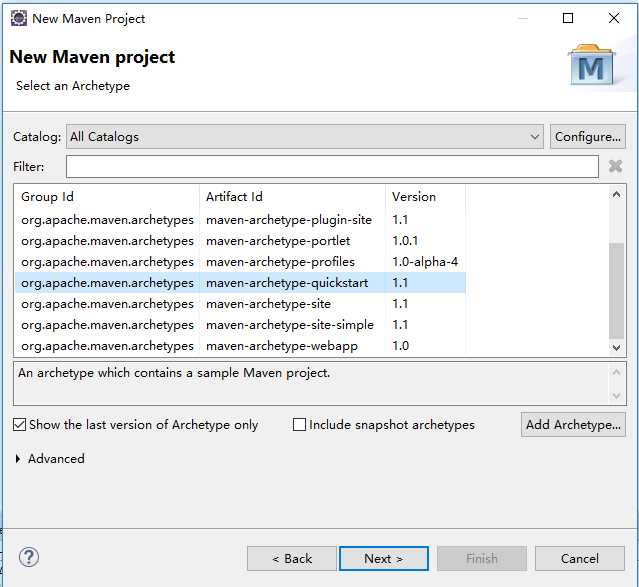Select the maven-archetype-site archetype
639x587 pixels.
coord(240,304)
